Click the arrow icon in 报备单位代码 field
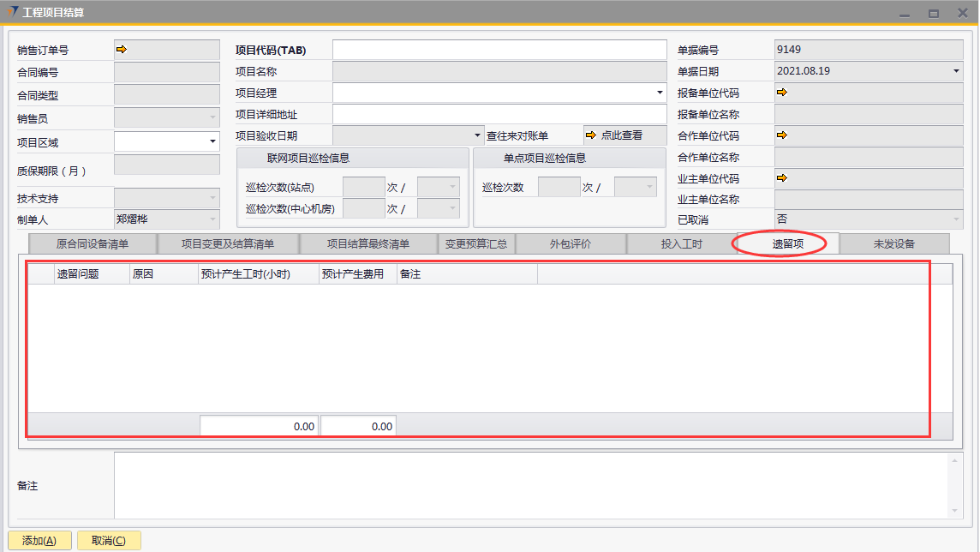The image size is (980, 552). coord(781,93)
